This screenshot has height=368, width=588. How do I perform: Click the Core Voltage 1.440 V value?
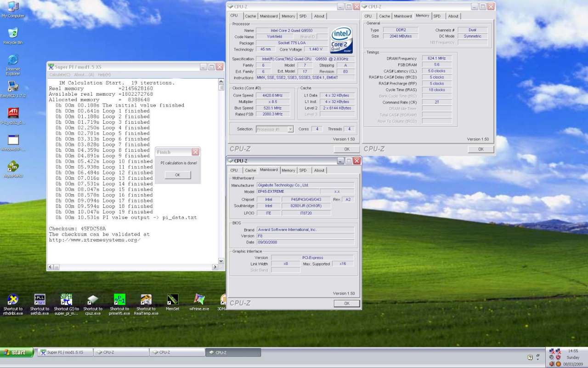316,49
